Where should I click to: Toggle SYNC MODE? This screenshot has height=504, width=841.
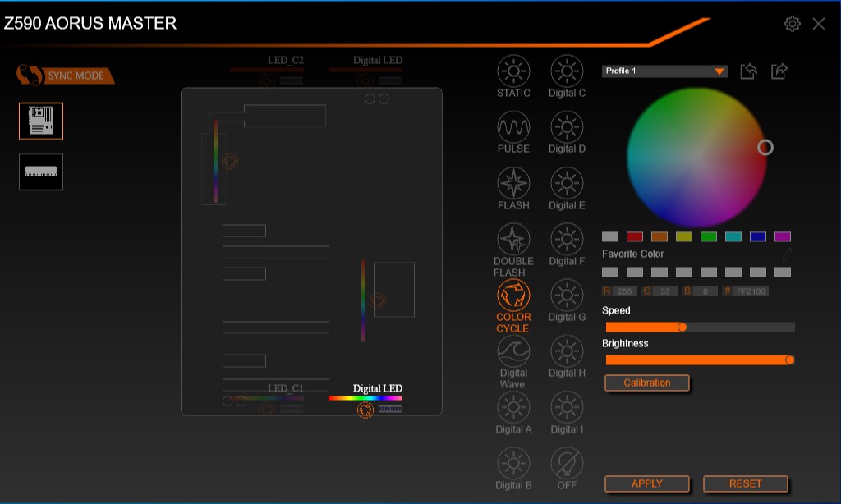(x=66, y=75)
